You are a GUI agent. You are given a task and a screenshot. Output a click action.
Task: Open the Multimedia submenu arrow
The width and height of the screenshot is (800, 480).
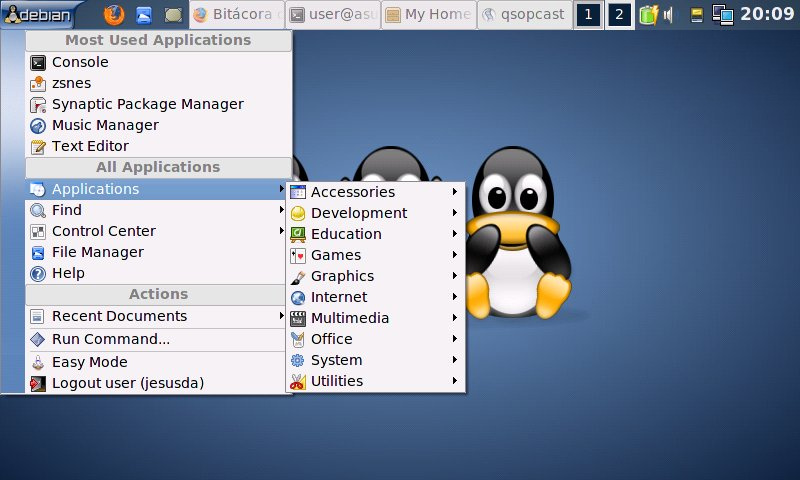click(x=455, y=317)
